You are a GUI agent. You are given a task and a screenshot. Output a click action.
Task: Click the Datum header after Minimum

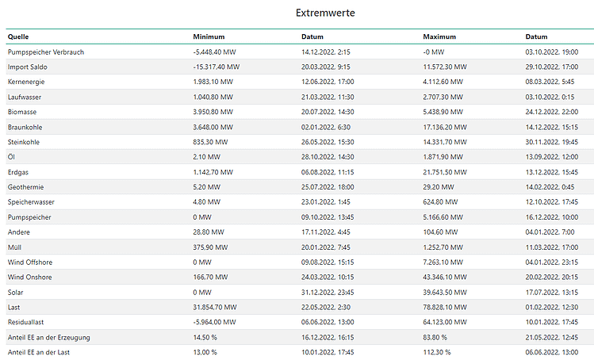click(312, 36)
